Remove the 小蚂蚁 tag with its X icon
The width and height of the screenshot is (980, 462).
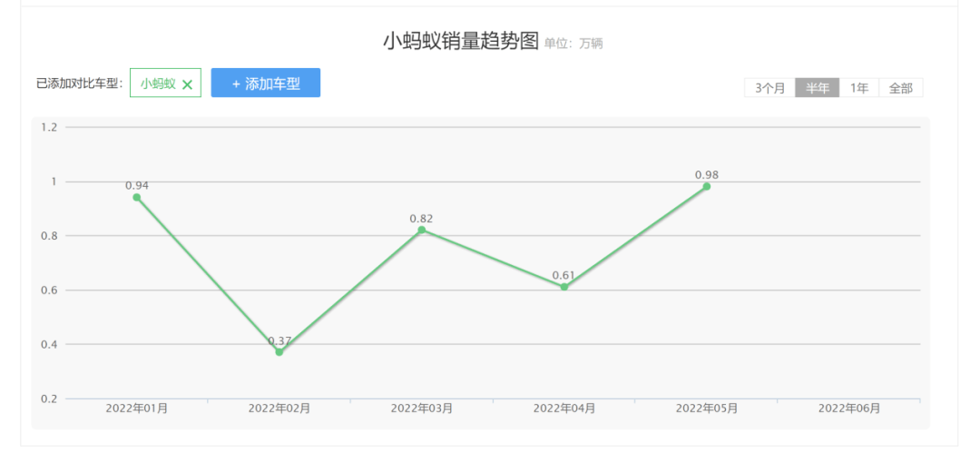[x=188, y=84]
